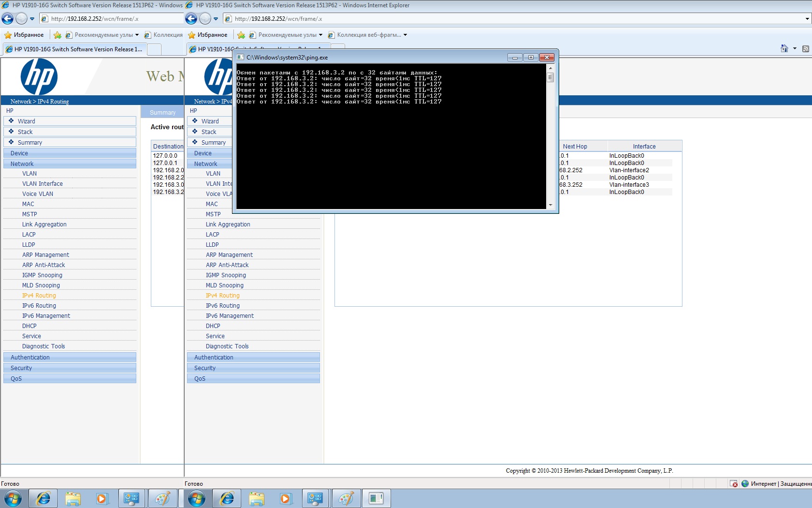The width and height of the screenshot is (812, 508).
Task: Select Vlan-interface2 table cell
Action: coord(629,170)
